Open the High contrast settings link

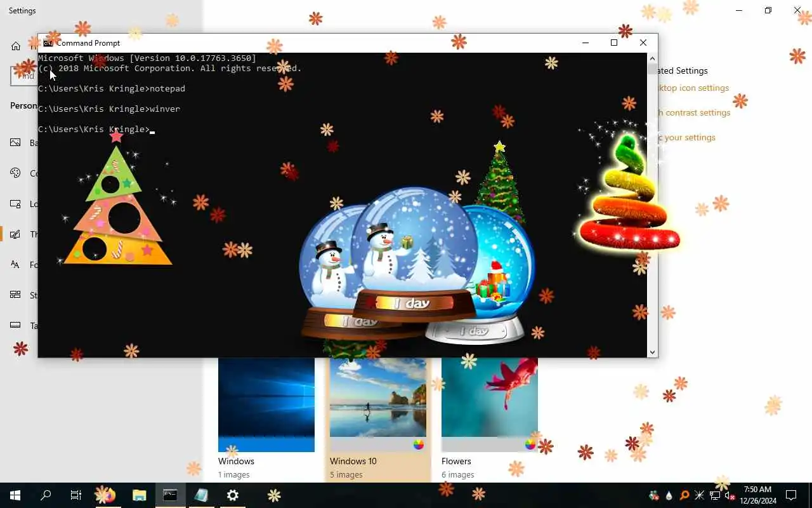click(694, 113)
